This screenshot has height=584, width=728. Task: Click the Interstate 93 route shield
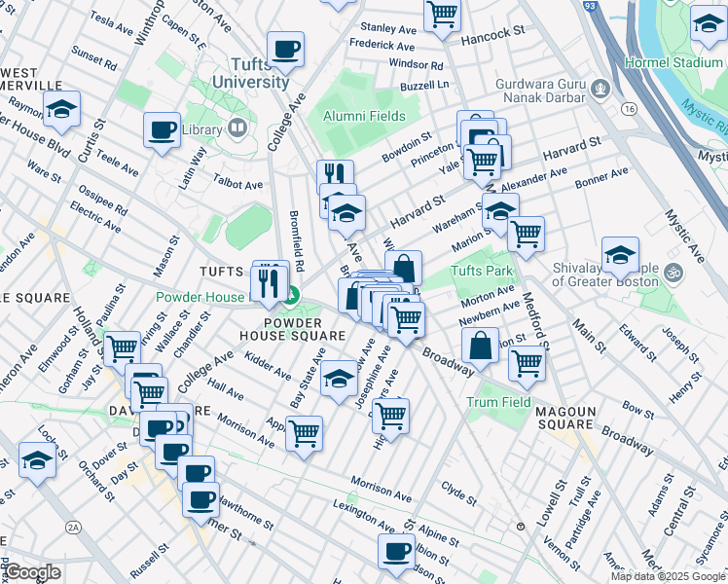click(590, 6)
